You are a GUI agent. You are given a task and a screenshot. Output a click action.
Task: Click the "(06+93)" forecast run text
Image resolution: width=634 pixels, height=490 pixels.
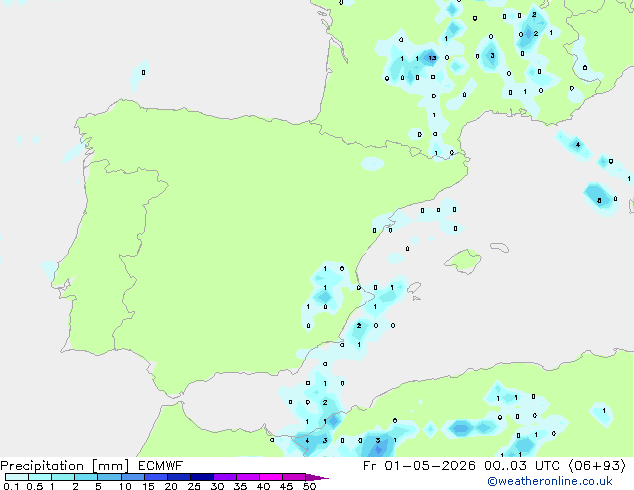[597, 466]
